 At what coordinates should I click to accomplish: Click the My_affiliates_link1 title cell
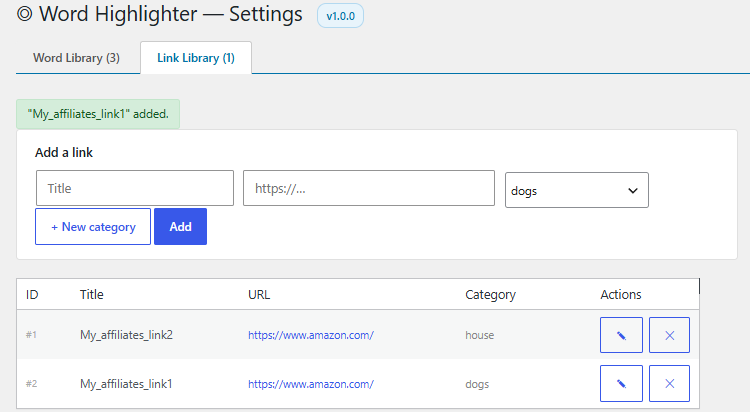click(126, 384)
